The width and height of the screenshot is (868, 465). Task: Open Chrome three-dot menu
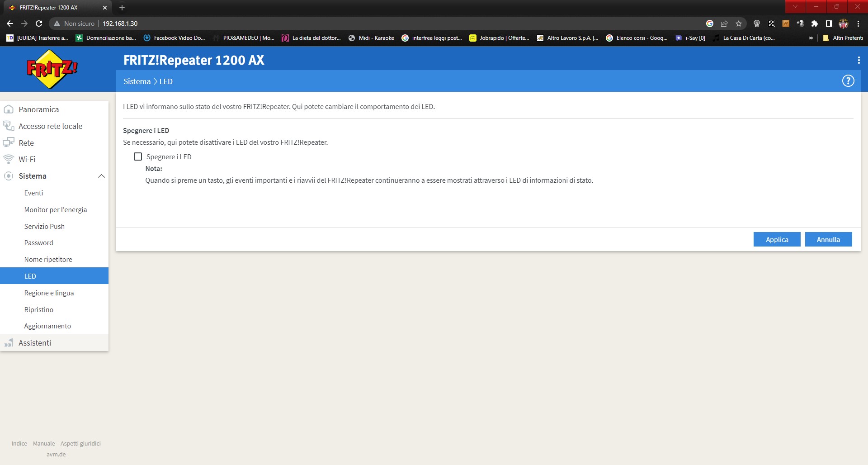[x=858, y=24]
